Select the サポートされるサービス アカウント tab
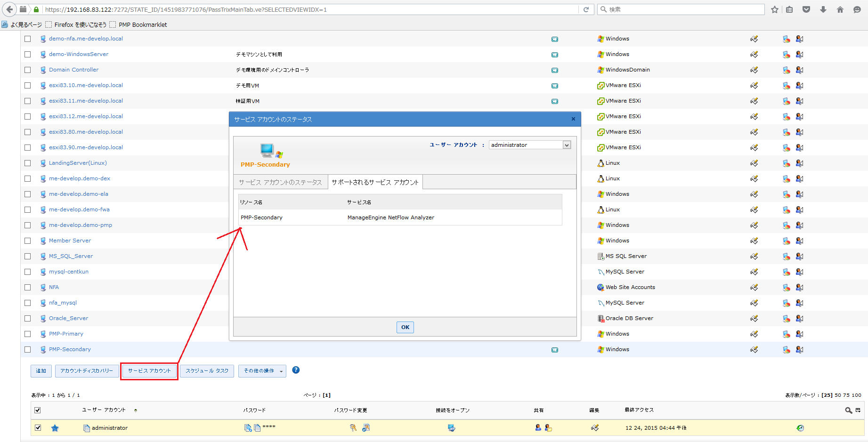Screen dimensions: 868x442 (x=375, y=182)
